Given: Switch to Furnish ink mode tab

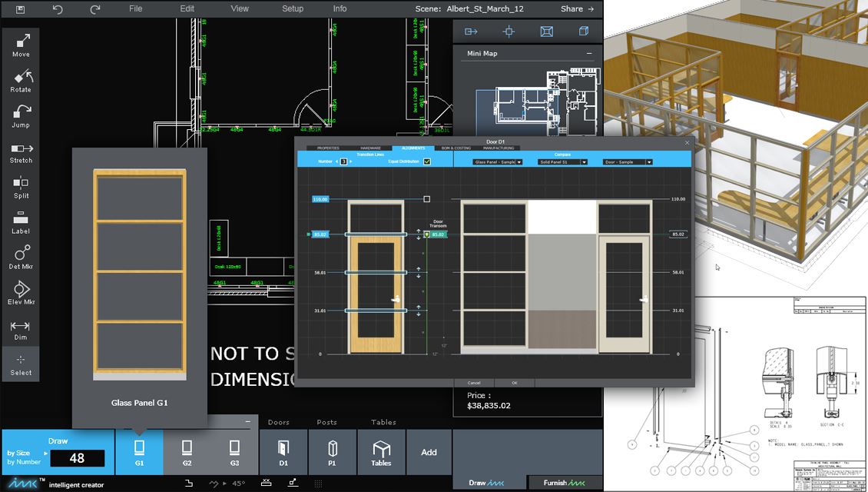Looking at the screenshot, I should [x=565, y=483].
